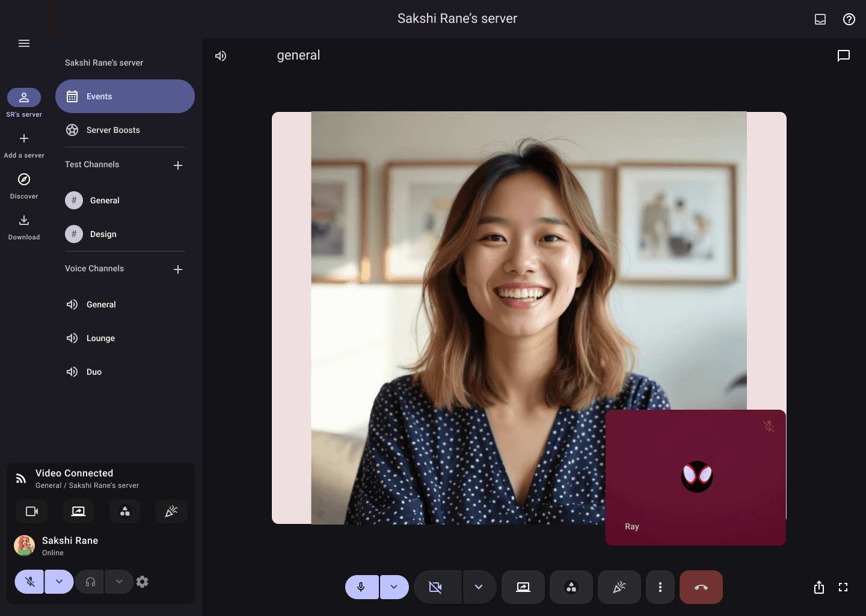Click Sakshi Rane's avatar
866x616 pixels.
[x=25, y=546]
